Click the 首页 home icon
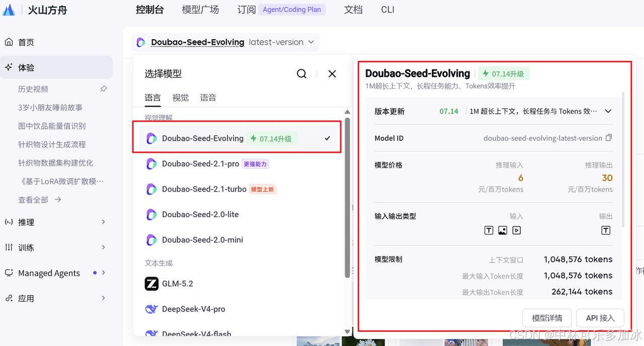Screen dimensions: 644x346 tap(9, 42)
